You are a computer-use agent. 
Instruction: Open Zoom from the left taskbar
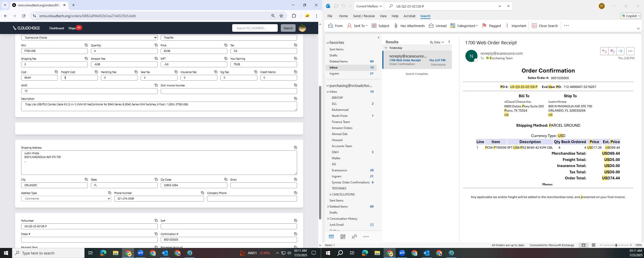click(x=140, y=253)
